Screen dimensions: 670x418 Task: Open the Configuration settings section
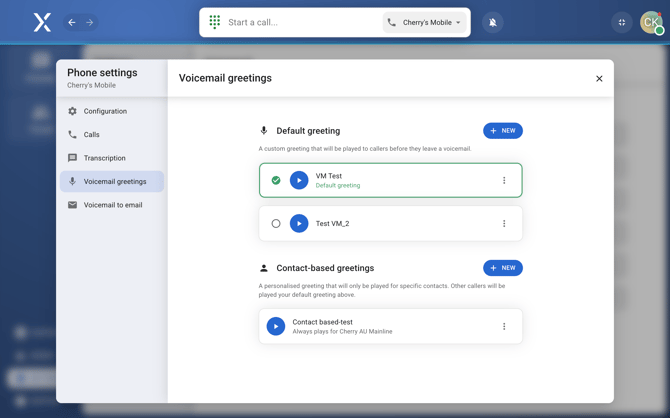coord(105,111)
